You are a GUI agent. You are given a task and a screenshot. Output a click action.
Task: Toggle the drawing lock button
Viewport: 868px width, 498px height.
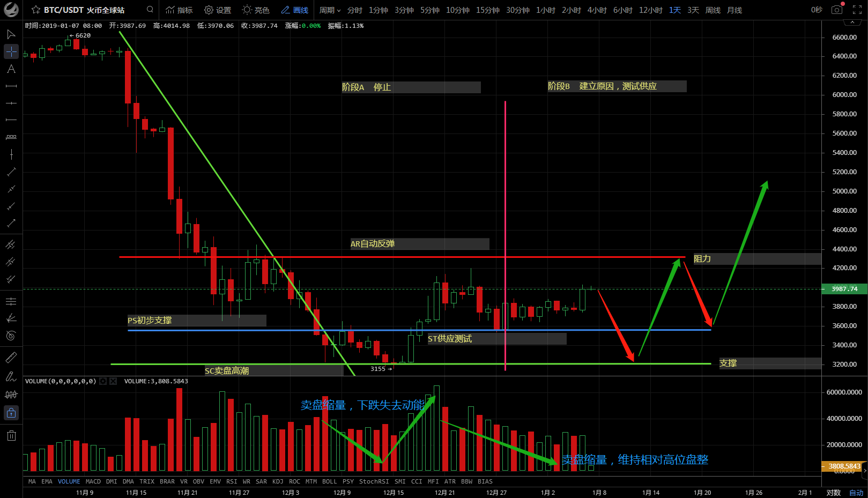11,413
